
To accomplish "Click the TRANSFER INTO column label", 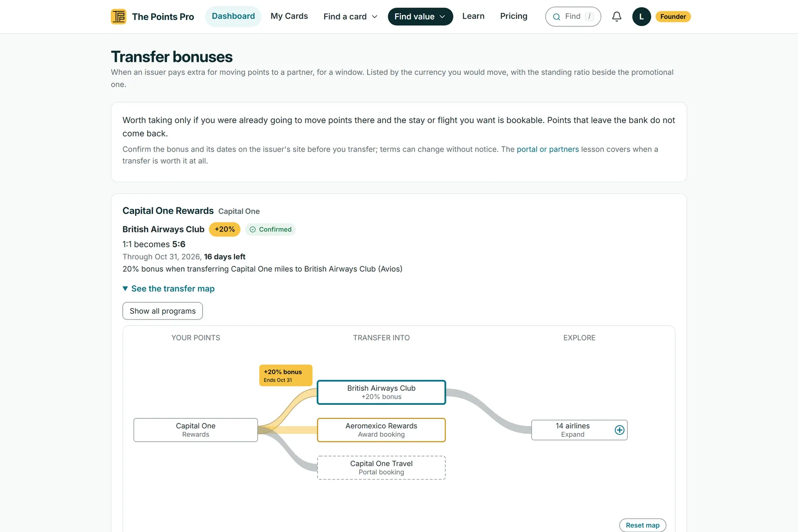I will (381, 338).
